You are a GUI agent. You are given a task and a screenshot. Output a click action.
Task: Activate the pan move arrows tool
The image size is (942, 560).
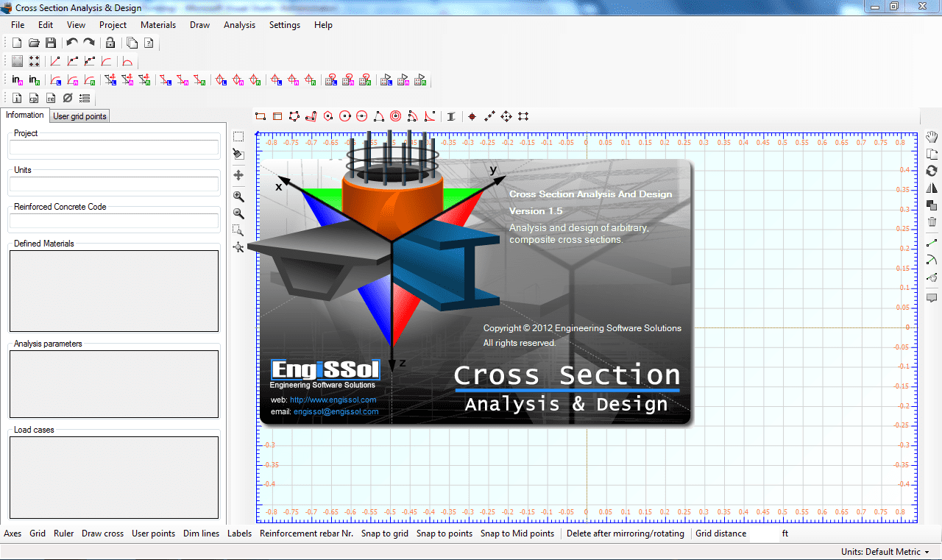pyautogui.click(x=238, y=175)
